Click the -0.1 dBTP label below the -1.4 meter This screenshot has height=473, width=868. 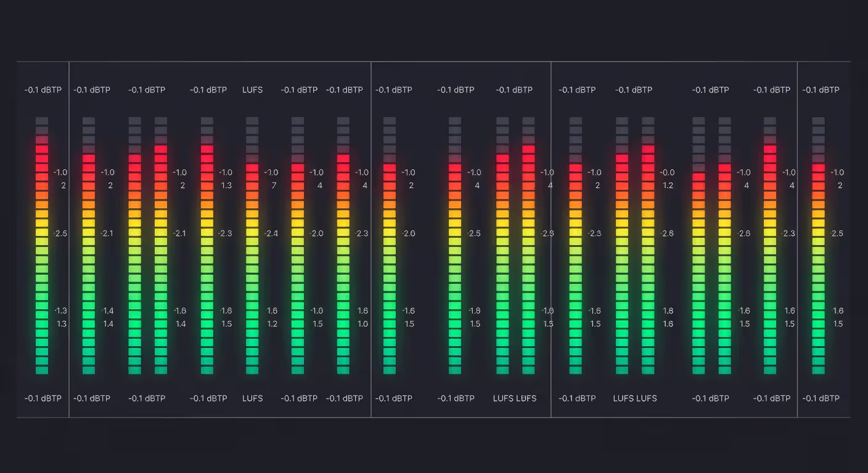(92, 398)
